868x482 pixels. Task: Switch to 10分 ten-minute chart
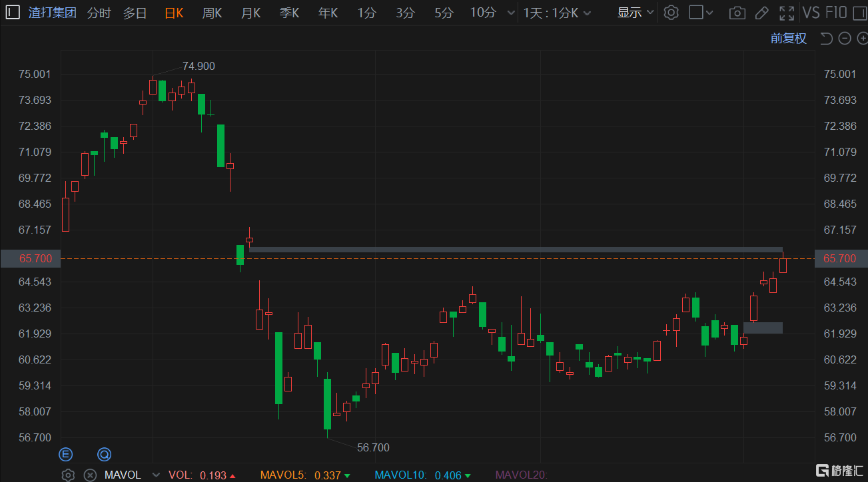coord(483,13)
